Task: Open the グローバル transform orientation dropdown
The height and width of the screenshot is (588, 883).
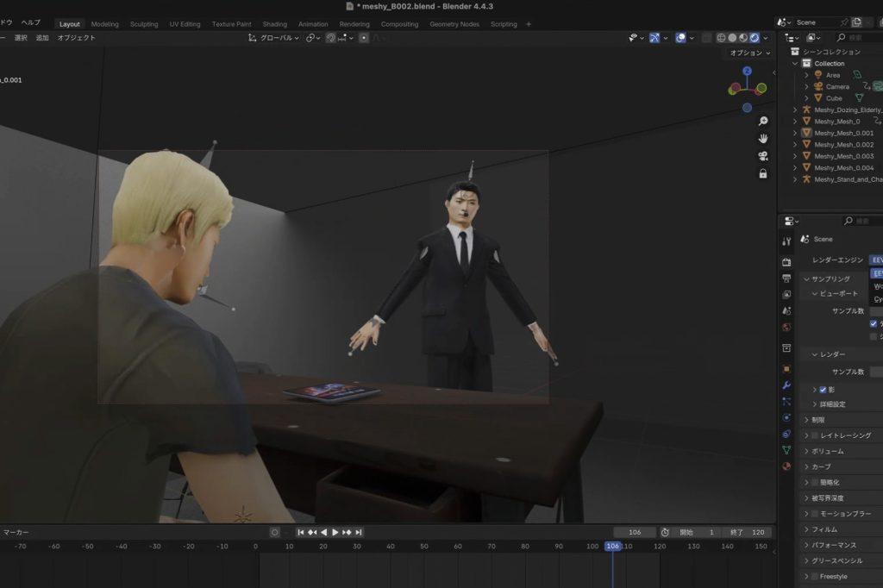Action: pyautogui.click(x=274, y=38)
